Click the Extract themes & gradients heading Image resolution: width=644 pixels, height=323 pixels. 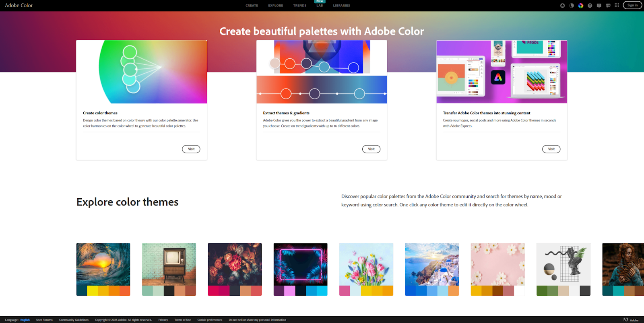[x=286, y=113]
